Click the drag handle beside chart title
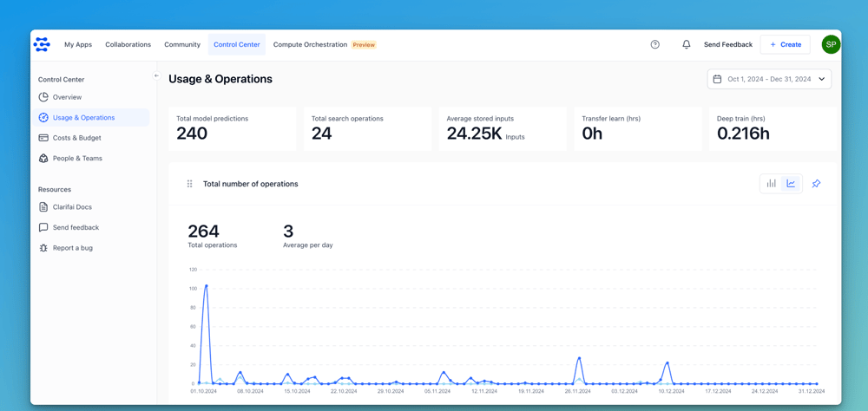868x411 pixels. point(189,184)
